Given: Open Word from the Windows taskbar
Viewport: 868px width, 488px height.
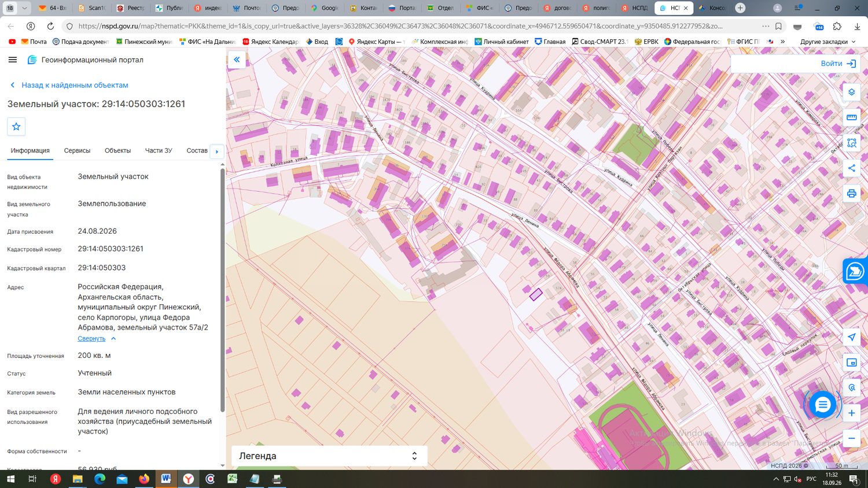Looking at the screenshot, I should tap(166, 479).
